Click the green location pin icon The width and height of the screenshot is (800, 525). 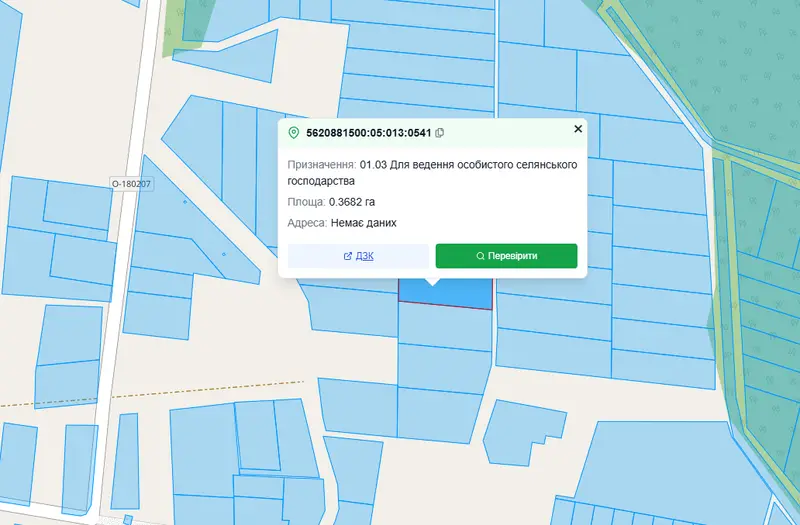[293, 133]
